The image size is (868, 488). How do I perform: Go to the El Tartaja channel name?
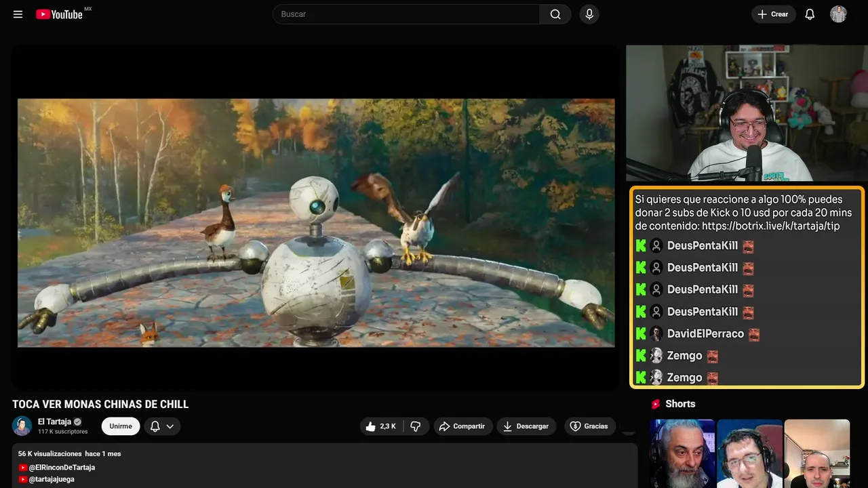pyautogui.click(x=54, y=422)
